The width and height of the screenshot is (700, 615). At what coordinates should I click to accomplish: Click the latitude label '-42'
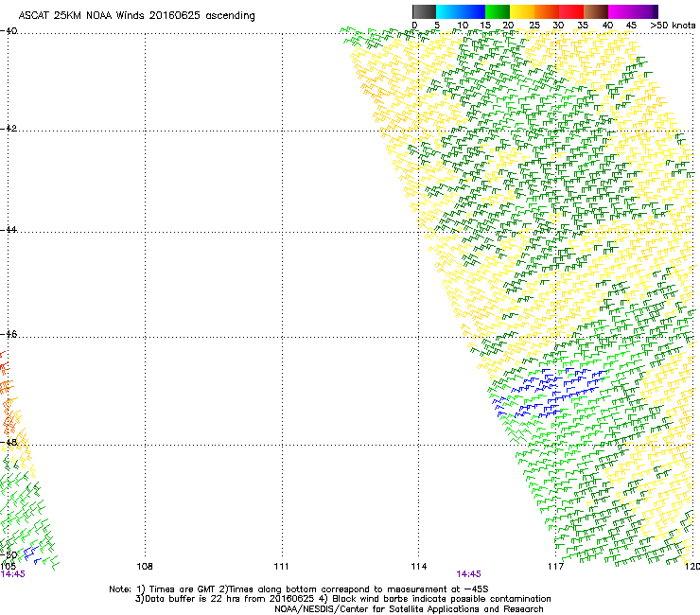coord(9,128)
